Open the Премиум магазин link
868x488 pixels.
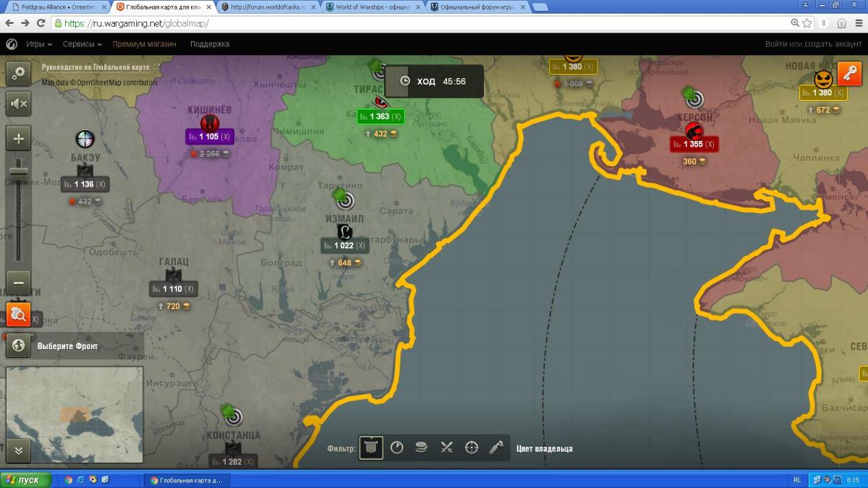point(144,44)
